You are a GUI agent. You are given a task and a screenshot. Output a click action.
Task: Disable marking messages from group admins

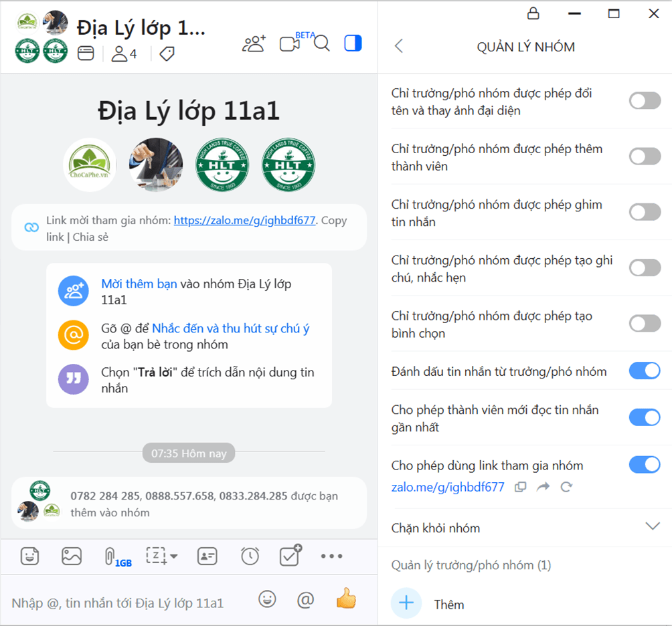pos(644,370)
